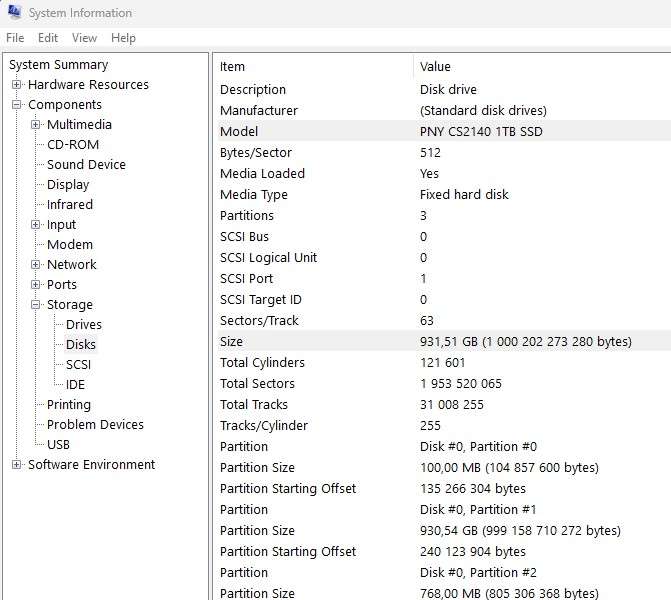Select Sound Device in the tree
The width and height of the screenshot is (671, 600).
86,165
